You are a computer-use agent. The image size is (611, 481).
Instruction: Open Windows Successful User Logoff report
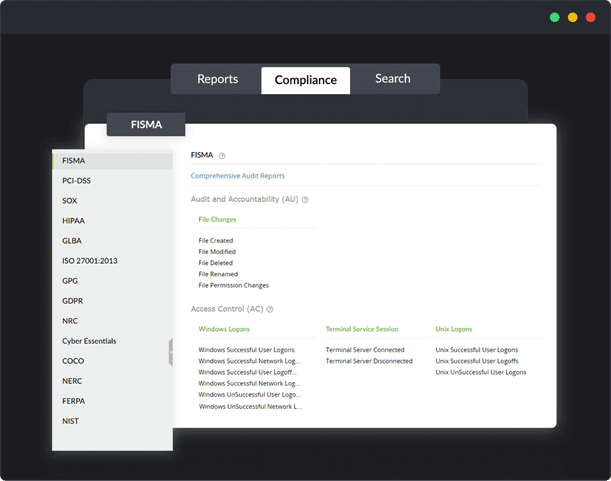pos(247,372)
